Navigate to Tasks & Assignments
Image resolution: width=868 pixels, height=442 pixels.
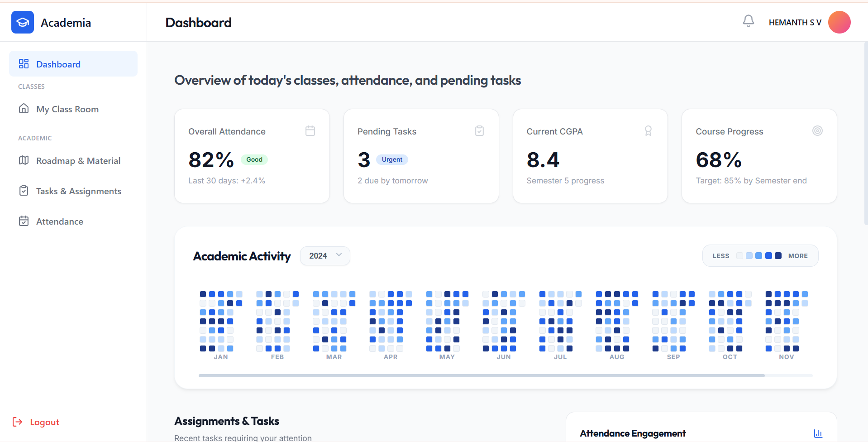[x=78, y=191]
